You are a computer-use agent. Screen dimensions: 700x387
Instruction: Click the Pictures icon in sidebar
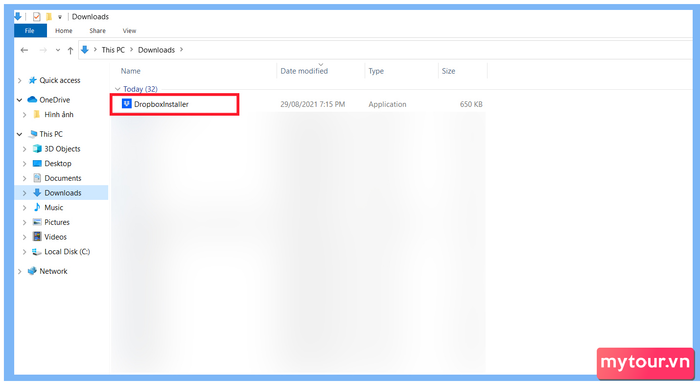click(x=37, y=222)
